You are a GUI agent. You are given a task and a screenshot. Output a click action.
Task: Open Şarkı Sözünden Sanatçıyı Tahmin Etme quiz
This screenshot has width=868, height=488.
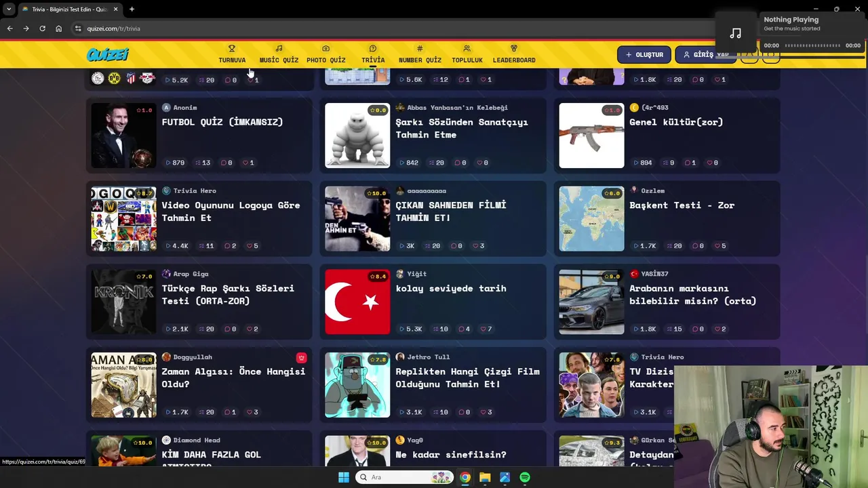pyautogui.click(x=461, y=128)
